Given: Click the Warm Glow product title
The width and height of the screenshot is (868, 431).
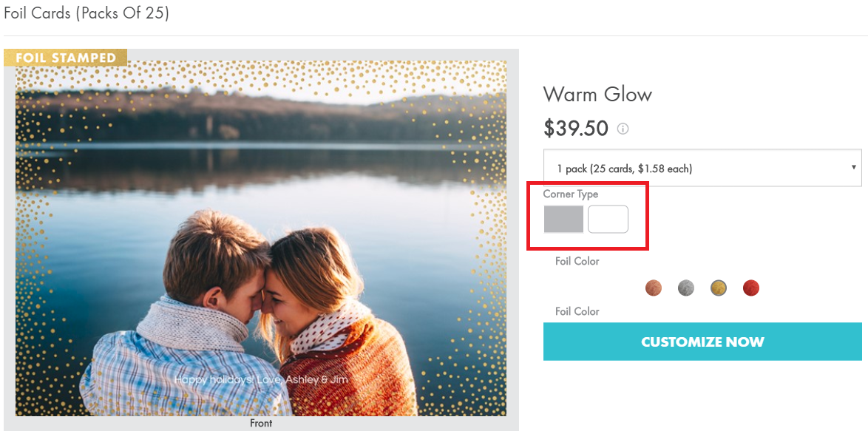Looking at the screenshot, I should click(597, 95).
